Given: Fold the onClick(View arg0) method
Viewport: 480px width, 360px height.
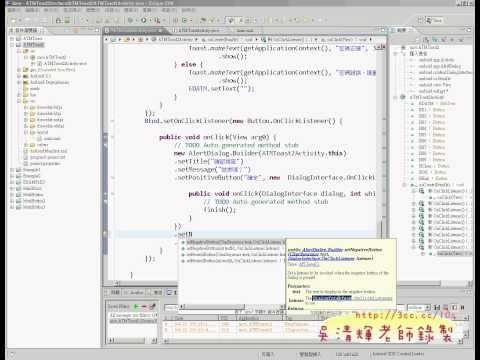Looking at the screenshot, I should pyautogui.click(x=112, y=137).
